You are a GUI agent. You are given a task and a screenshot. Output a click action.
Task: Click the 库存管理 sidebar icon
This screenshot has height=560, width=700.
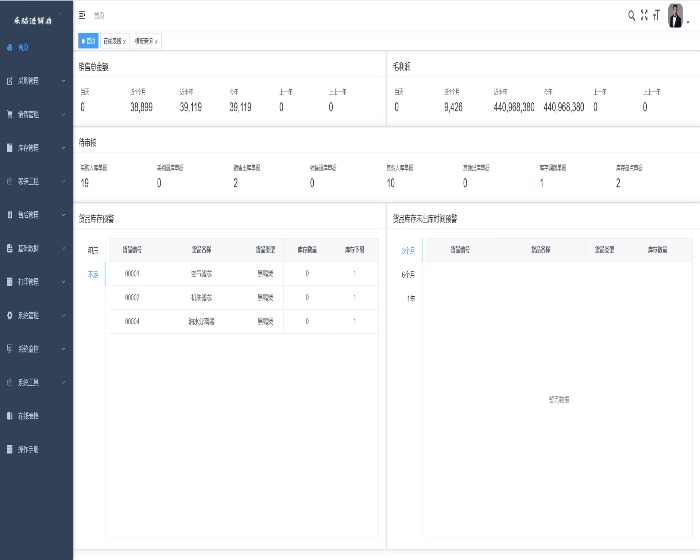[10, 148]
